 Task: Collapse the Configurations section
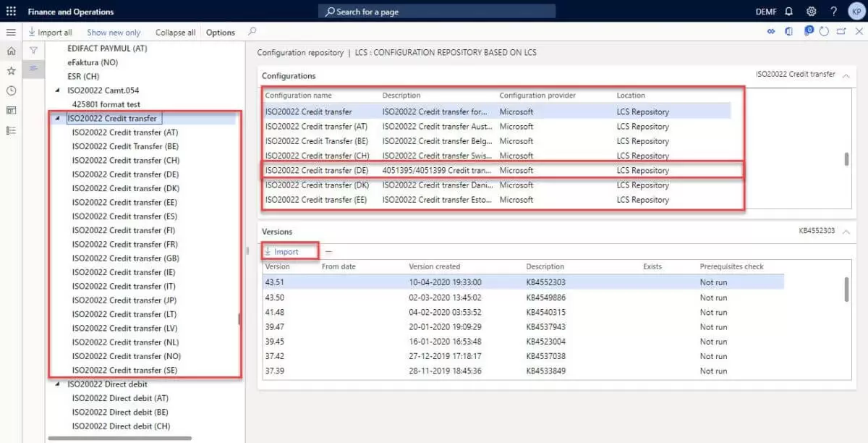(x=846, y=75)
